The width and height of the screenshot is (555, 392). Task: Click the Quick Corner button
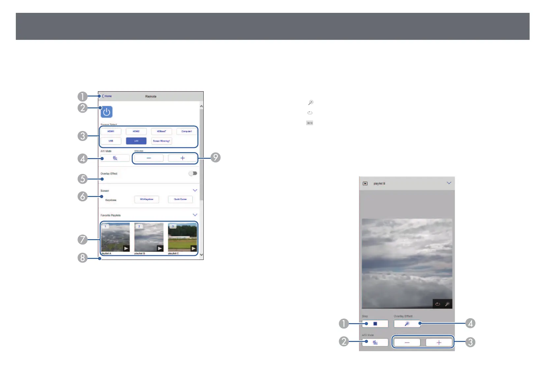[x=180, y=199]
